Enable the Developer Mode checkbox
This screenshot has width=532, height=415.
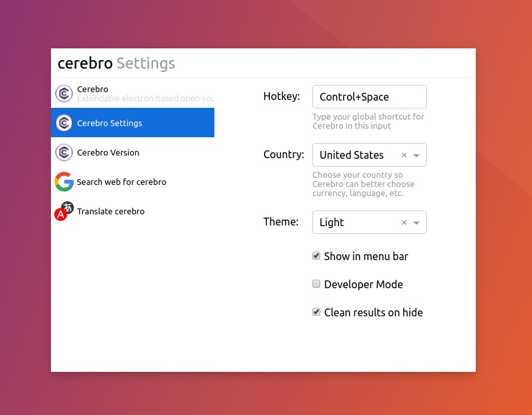coord(316,284)
